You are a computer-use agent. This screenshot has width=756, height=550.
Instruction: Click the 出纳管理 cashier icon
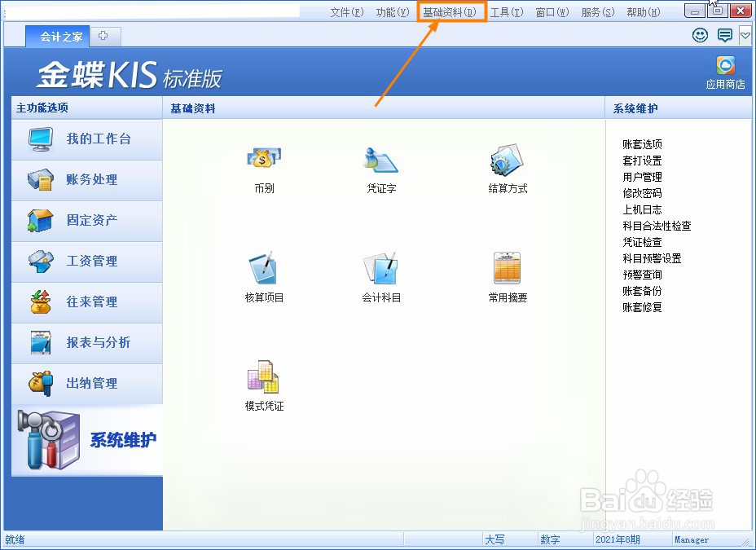(41, 383)
